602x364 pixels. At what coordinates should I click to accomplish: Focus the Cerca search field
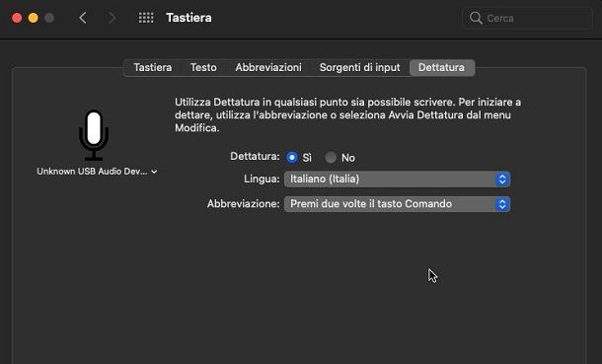tap(528, 18)
